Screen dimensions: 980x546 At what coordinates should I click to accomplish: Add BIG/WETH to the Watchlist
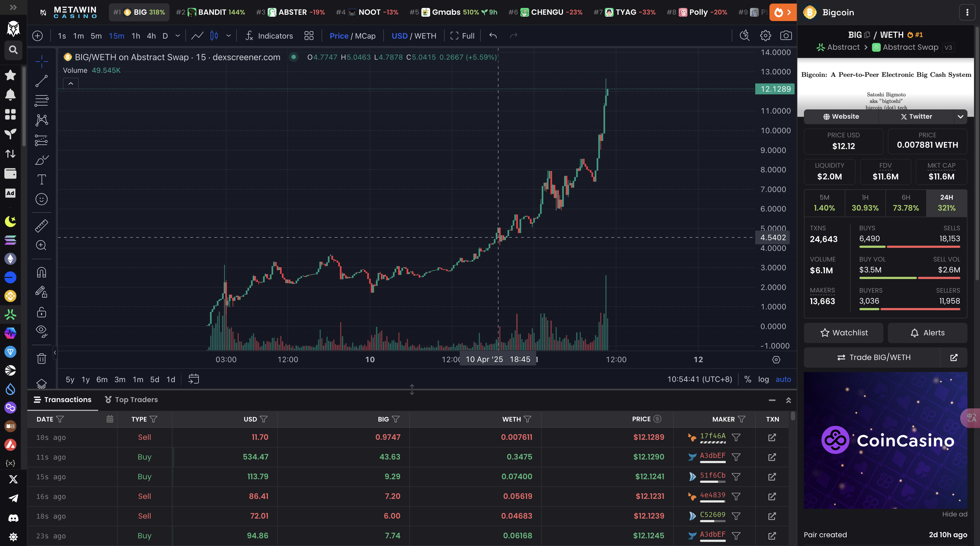pyautogui.click(x=844, y=333)
